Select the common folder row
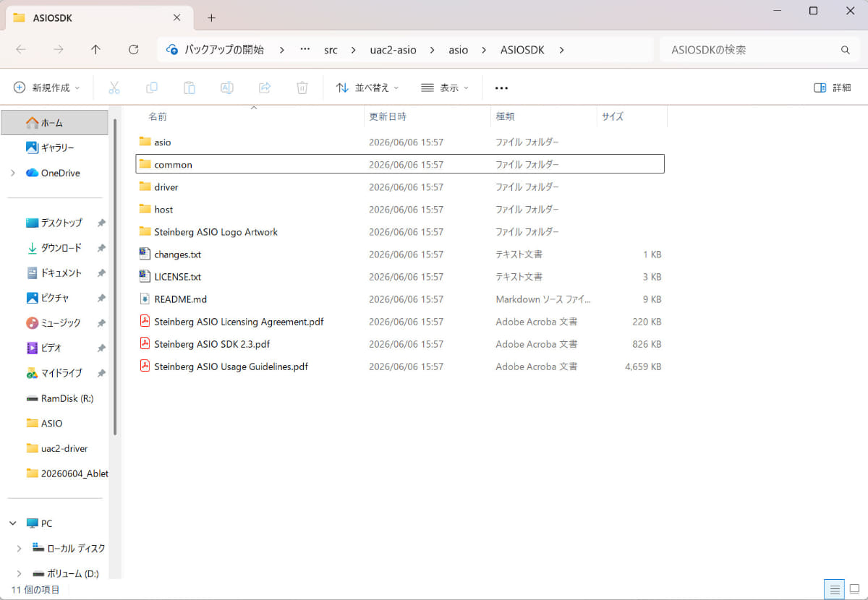Viewport: 868px width, 600px height. (400, 165)
